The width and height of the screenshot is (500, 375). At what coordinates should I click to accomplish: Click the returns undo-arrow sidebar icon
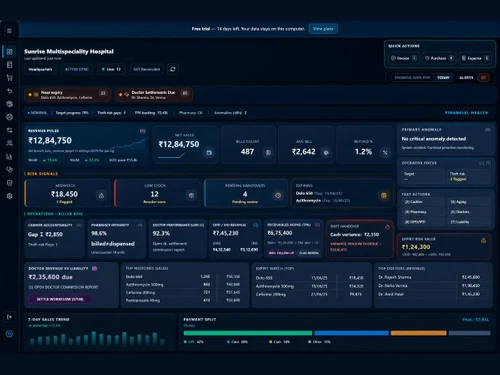click(x=9, y=91)
